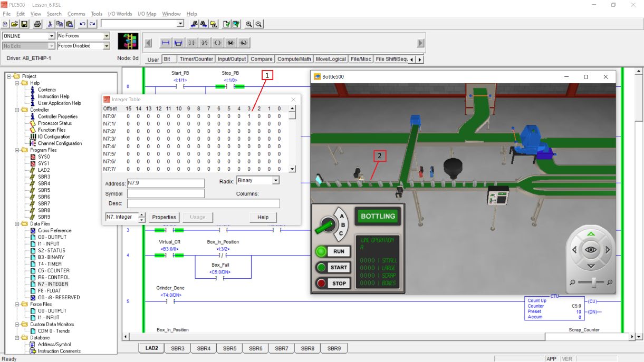This screenshot has width=644, height=362.
Task: Select the Compare instruction tab
Action: (x=262, y=59)
